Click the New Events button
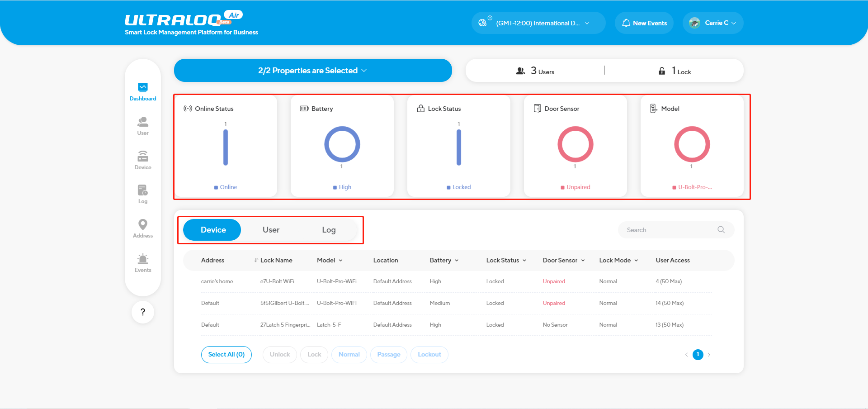 [x=644, y=23]
